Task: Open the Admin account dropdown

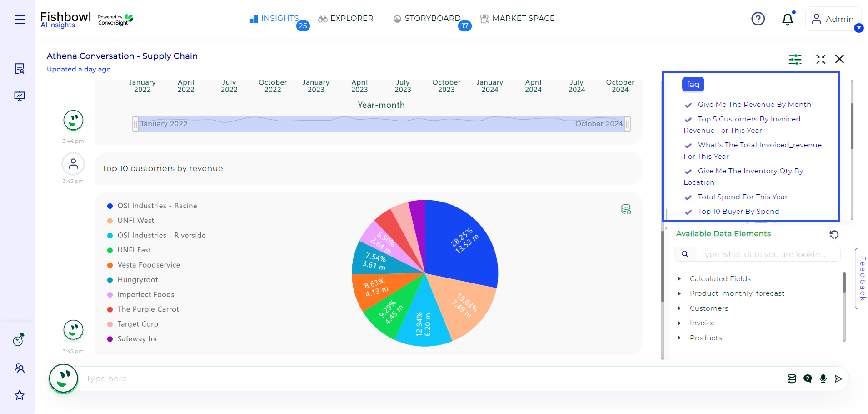Action: (833, 19)
